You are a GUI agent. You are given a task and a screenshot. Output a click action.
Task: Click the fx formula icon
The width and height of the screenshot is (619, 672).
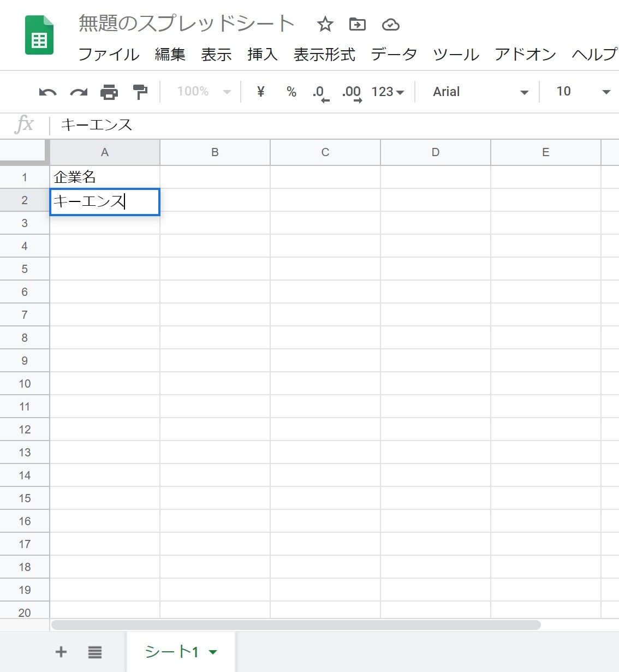pos(24,125)
